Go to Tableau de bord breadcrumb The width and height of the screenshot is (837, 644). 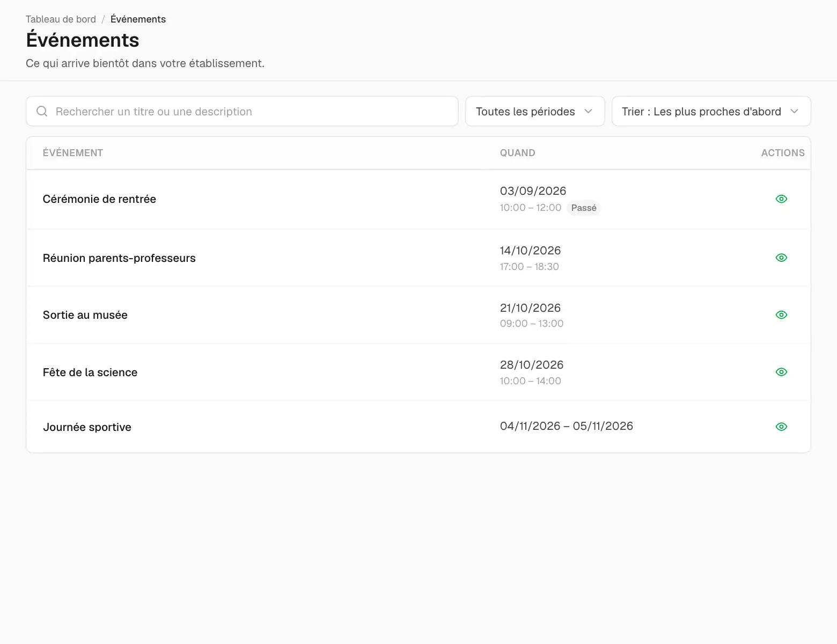(x=61, y=19)
